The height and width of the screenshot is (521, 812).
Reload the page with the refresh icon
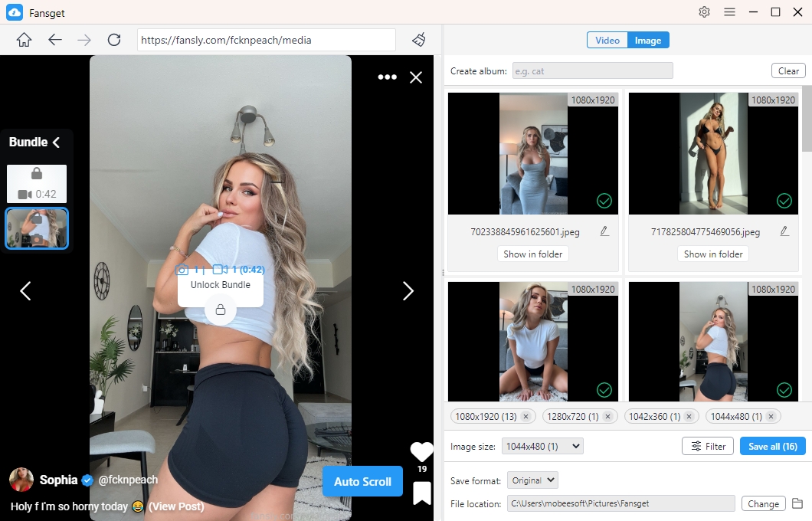coord(114,40)
